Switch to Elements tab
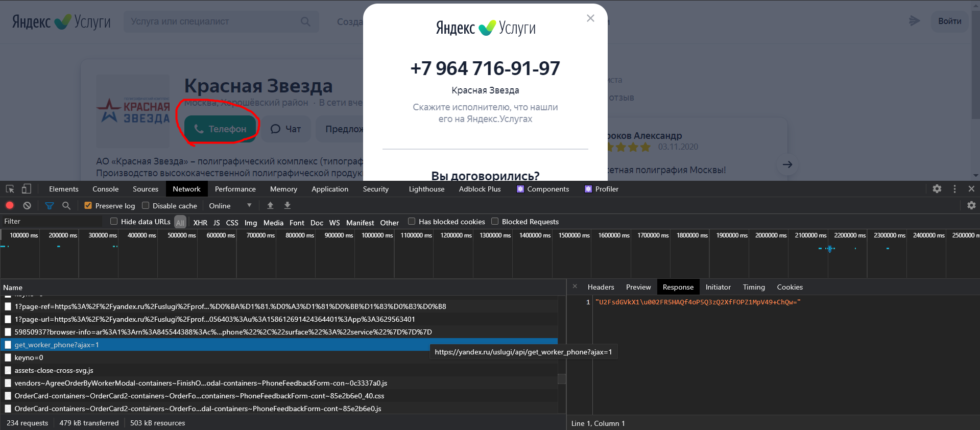Image resolution: width=980 pixels, height=430 pixels. [x=64, y=189]
